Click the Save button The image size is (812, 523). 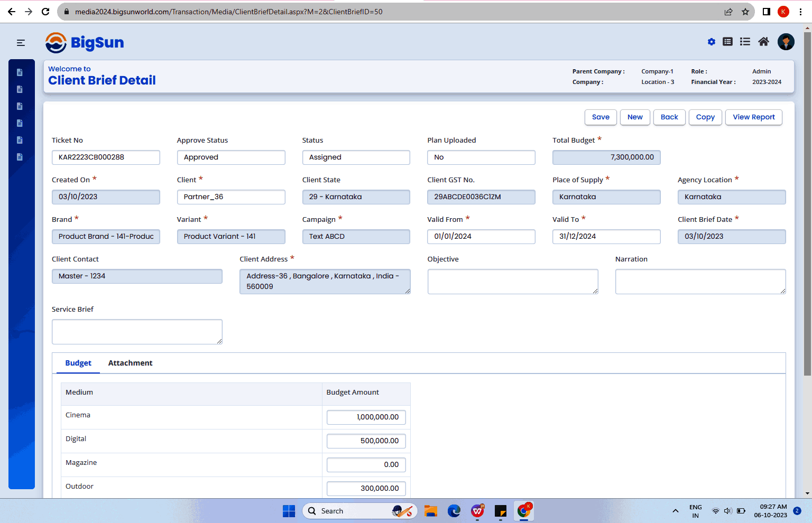[x=601, y=117]
